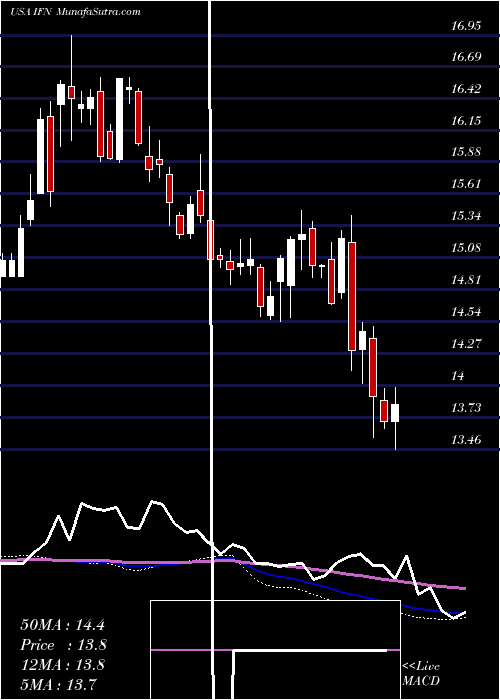This screenshot has height=700, width=500.
Task: Click the 14.27 price axis label
Action: click(x=466, y=344)
